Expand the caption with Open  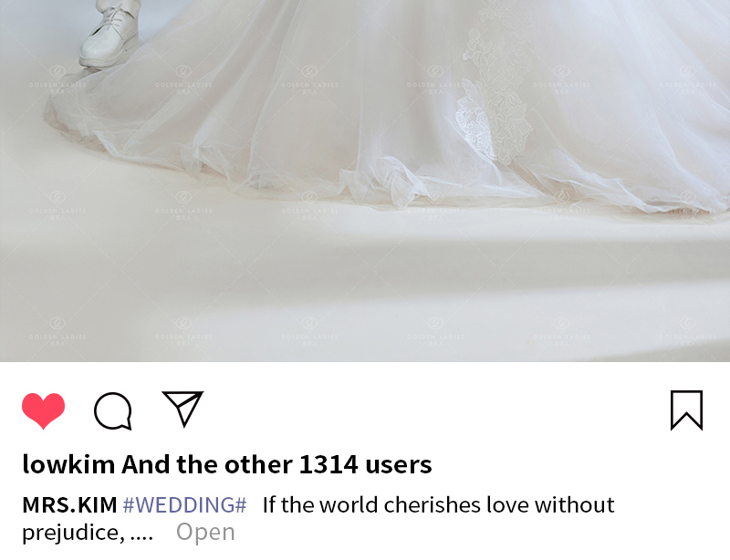coord(205,532)
